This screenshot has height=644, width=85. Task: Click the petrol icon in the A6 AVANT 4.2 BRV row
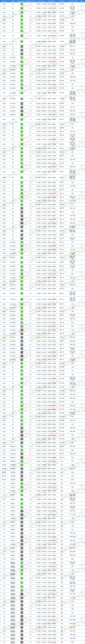point(22,326)
